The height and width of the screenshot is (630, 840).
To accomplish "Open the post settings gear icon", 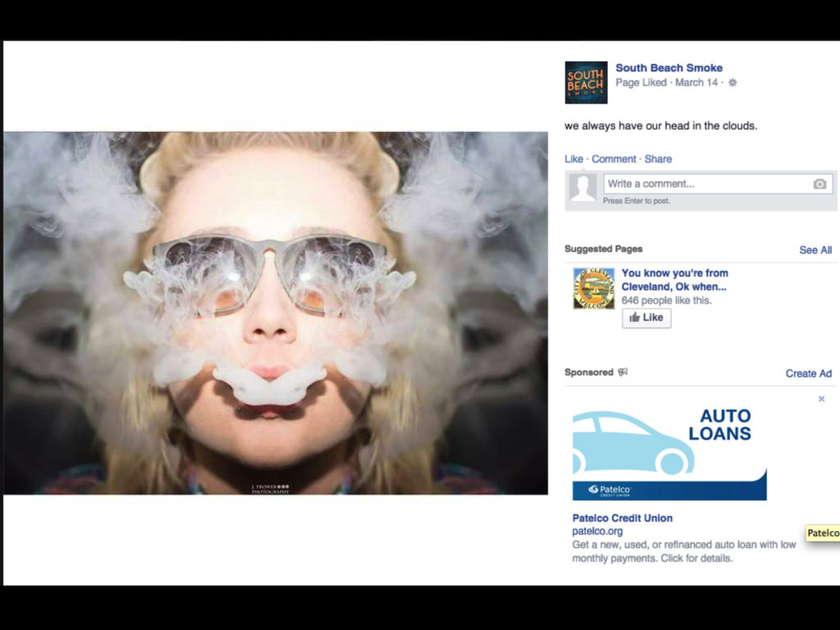I will 733,83.
